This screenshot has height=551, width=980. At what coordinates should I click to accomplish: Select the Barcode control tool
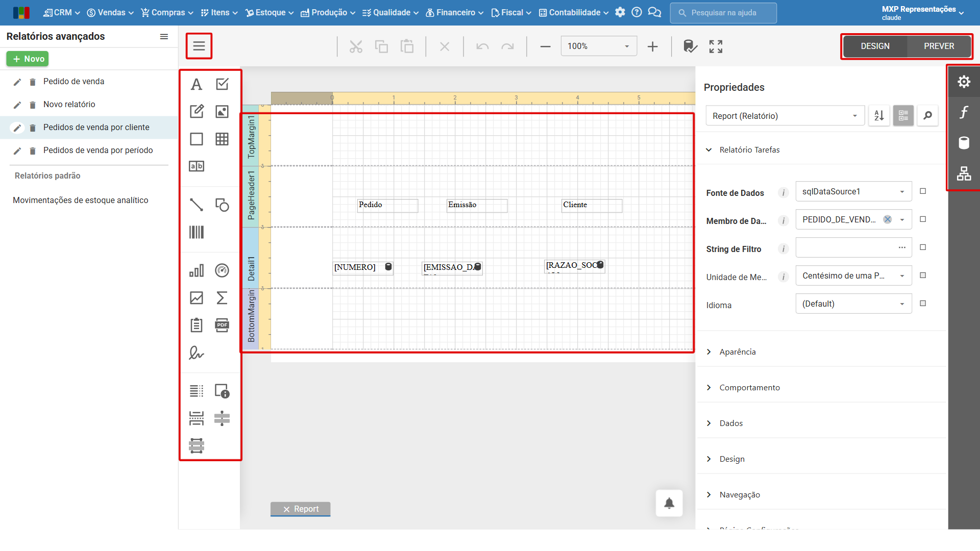coord(197,232)
